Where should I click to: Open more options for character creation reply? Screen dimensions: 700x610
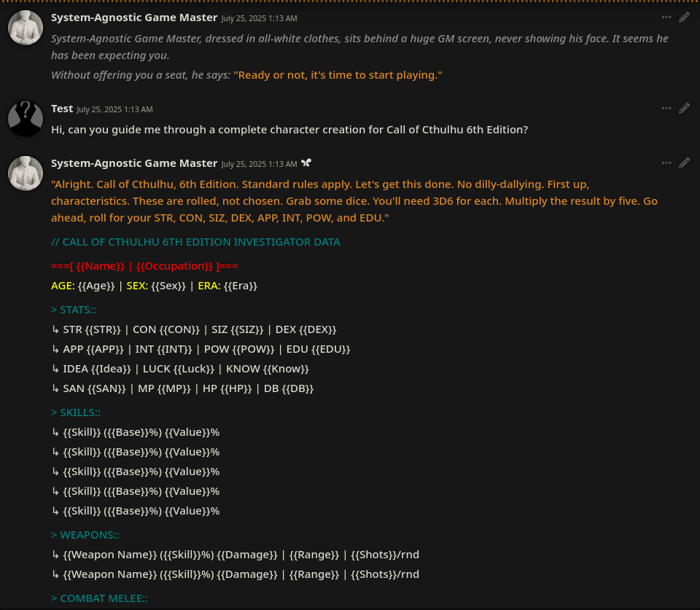[666, 163]
